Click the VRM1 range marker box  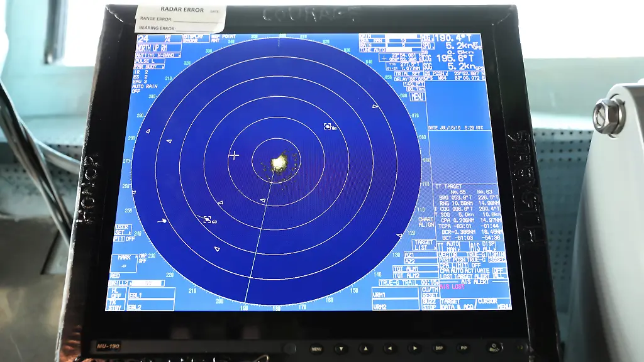[395, 294]
